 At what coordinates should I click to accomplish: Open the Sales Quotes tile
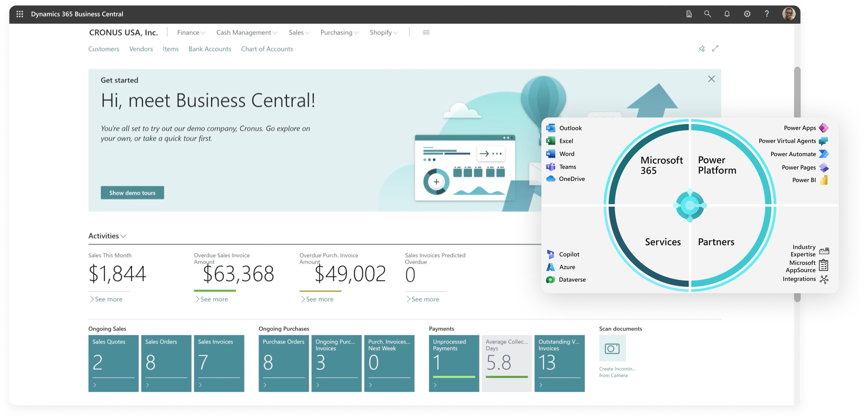point(113,363)
